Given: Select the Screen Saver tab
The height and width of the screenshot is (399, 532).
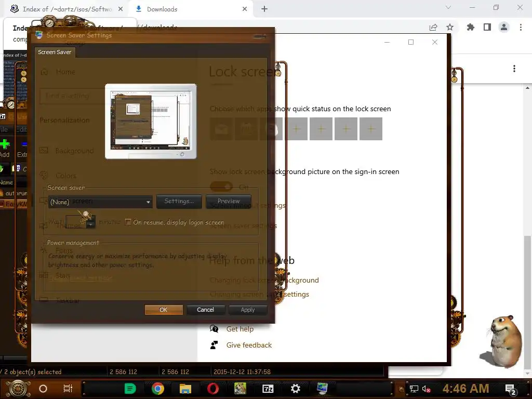Looking at the screenshot, I should tap(55, 52).
